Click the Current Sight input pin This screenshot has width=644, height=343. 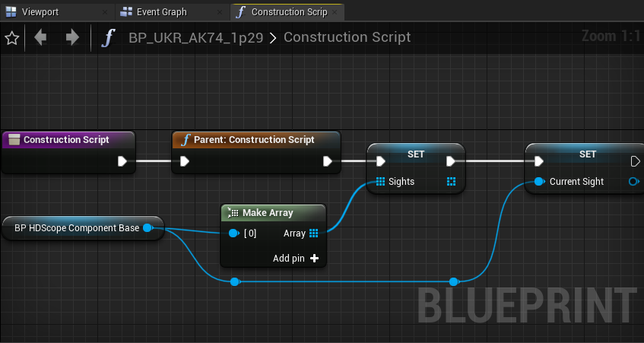539,182
